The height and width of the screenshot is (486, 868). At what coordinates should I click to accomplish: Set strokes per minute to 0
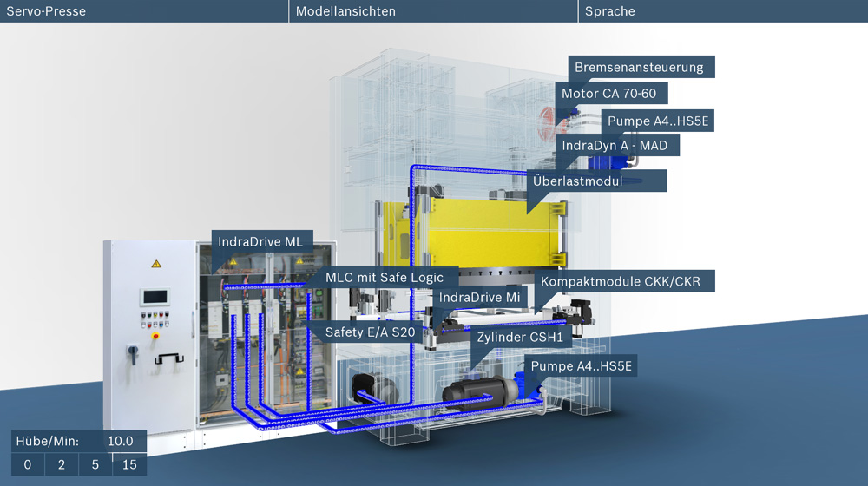point(28,465)
